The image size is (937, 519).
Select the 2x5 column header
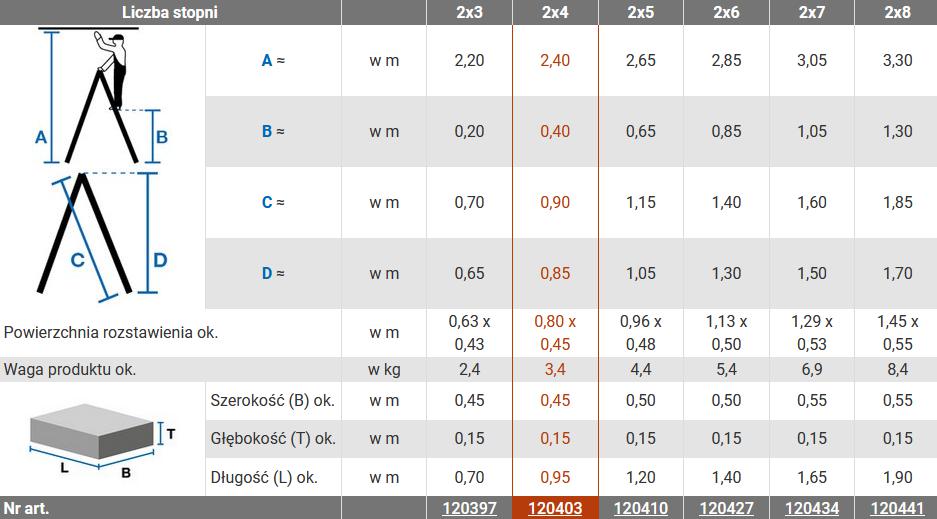pyautogui.click(x=641, y=13)
